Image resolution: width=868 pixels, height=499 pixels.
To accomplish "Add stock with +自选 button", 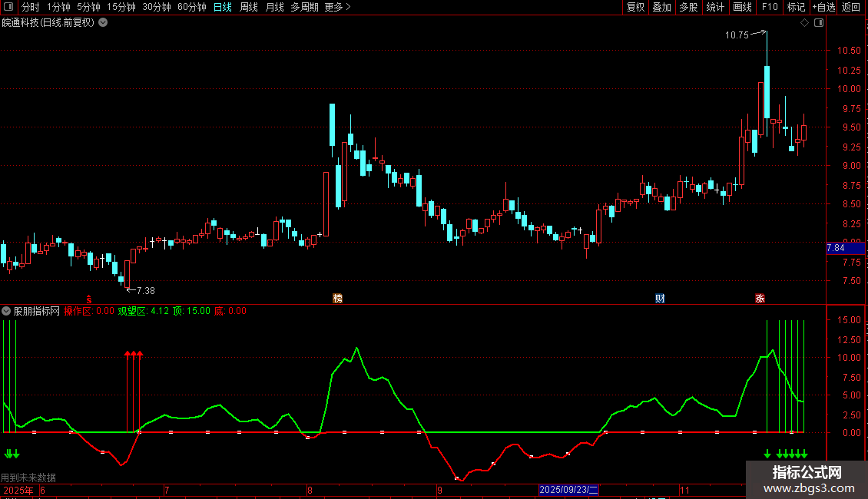I will (823, 7).
